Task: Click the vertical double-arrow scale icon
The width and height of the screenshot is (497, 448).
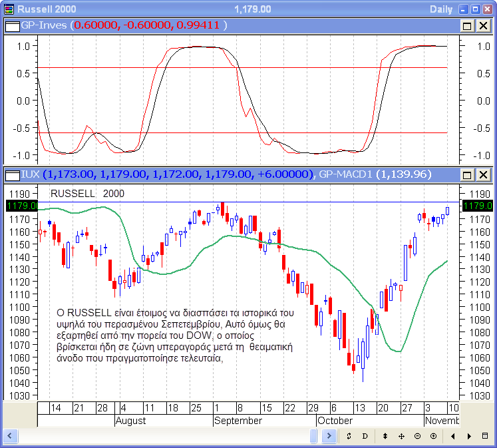Action: (x=385, y=436)
